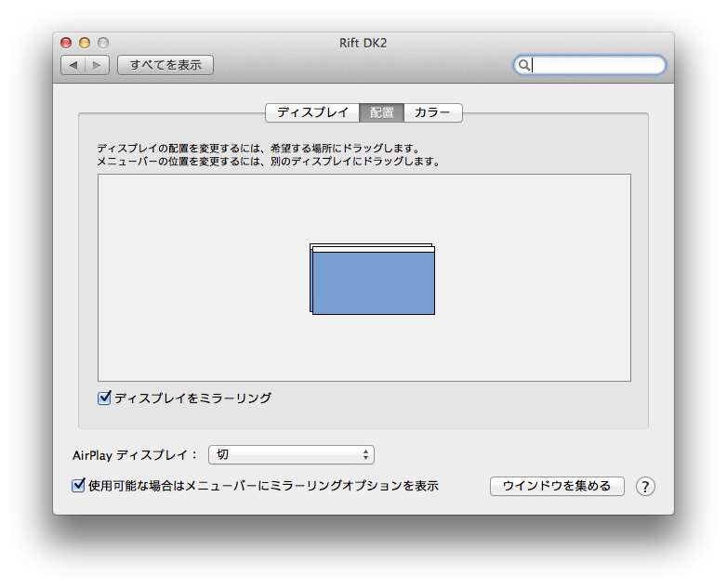The height and width of the screenshot is (588, 727).
Task: Uncheck ディスプレイをミラーリング checkbox
Action: click(x=104, y=398)
